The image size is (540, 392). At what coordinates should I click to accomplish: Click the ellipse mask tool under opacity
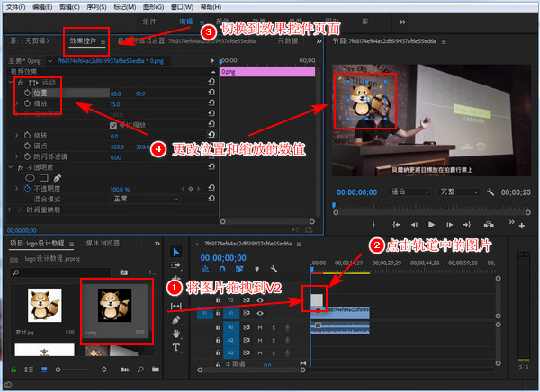coord(31,178)
